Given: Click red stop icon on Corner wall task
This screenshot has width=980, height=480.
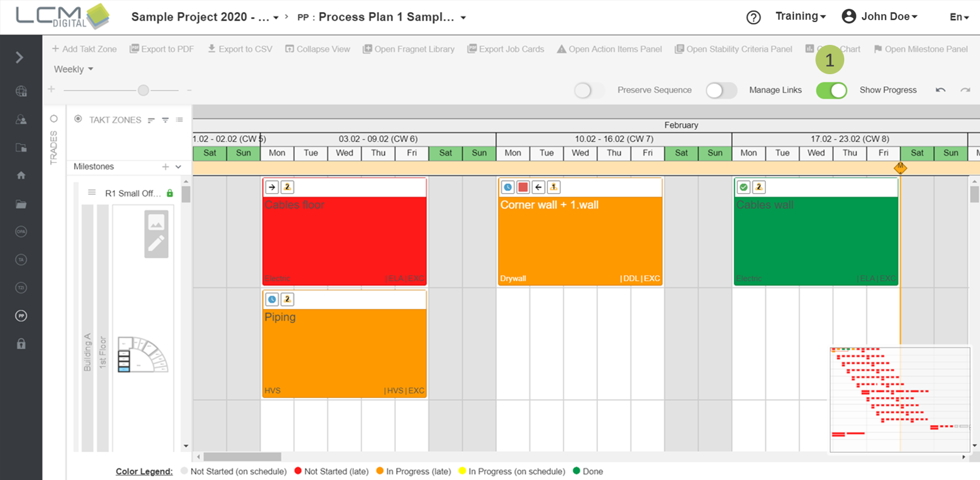Looking at the screenshot, I should [x=522, y=187].
